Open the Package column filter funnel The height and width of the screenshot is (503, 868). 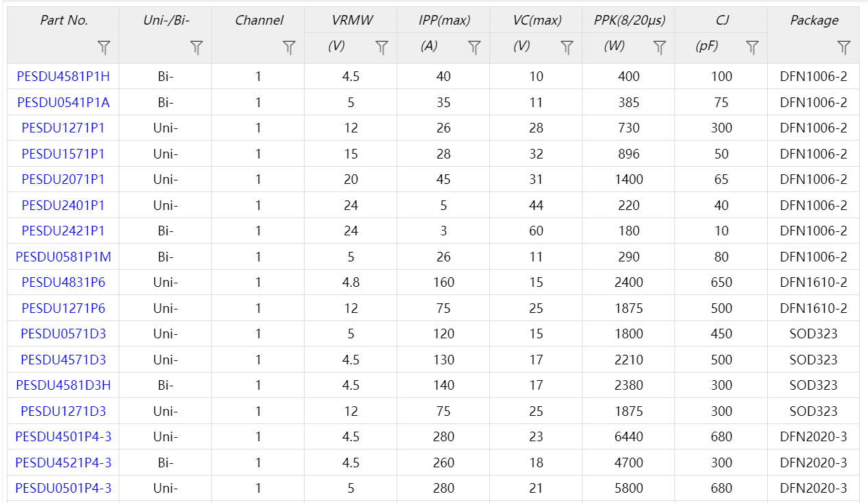point(844,47)
